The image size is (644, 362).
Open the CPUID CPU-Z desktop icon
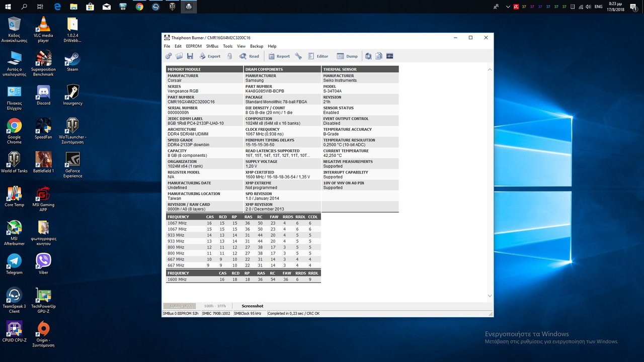(x=14, y=332)
